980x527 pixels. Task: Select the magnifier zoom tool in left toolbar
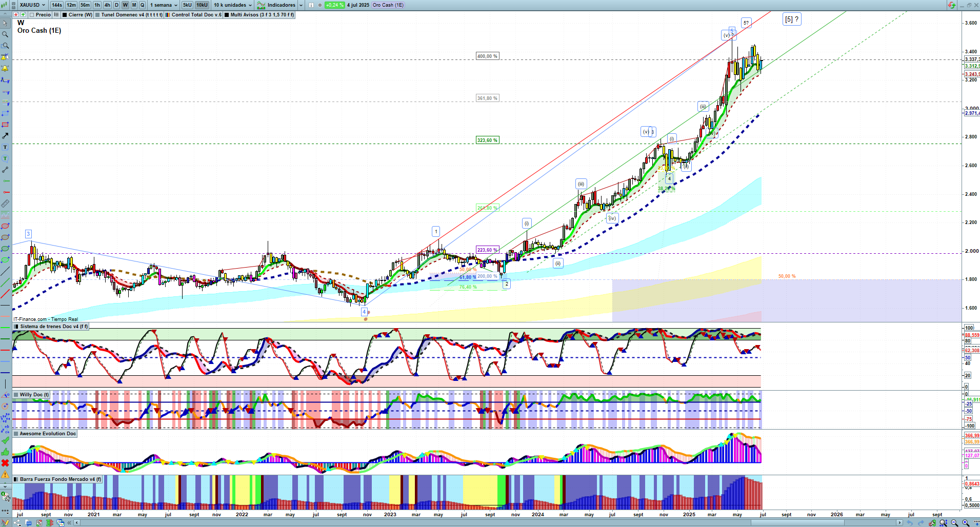(x=5, y=34)
